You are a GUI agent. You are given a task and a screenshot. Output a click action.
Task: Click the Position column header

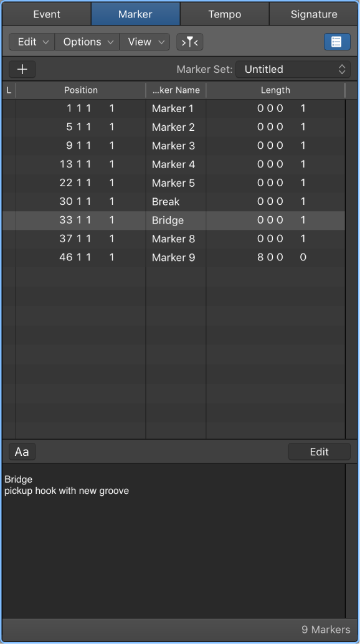point(81,90)
